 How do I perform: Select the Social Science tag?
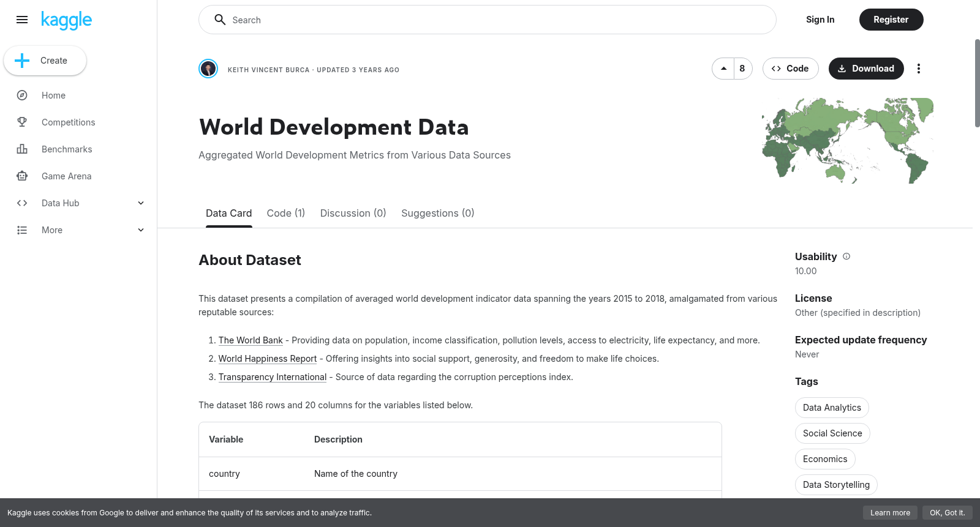(832, 433)
